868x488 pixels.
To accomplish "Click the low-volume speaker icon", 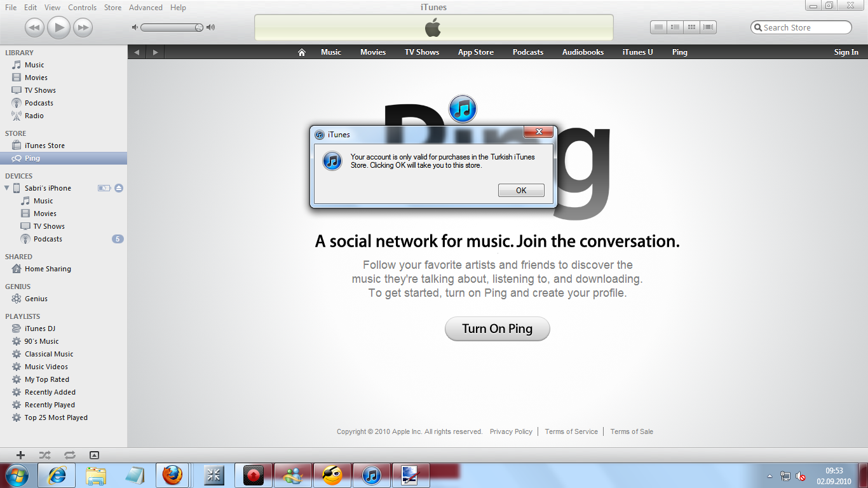I will (135, 27).
